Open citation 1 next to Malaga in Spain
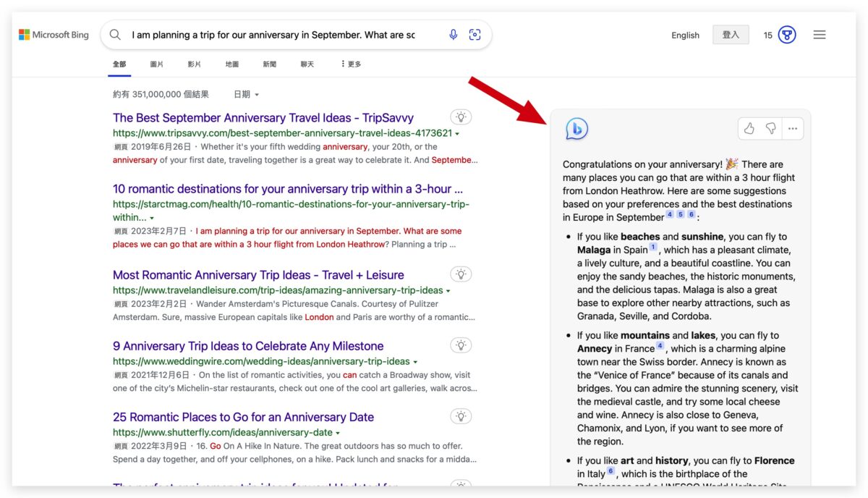The image size is (868, 498). (653, 248)
